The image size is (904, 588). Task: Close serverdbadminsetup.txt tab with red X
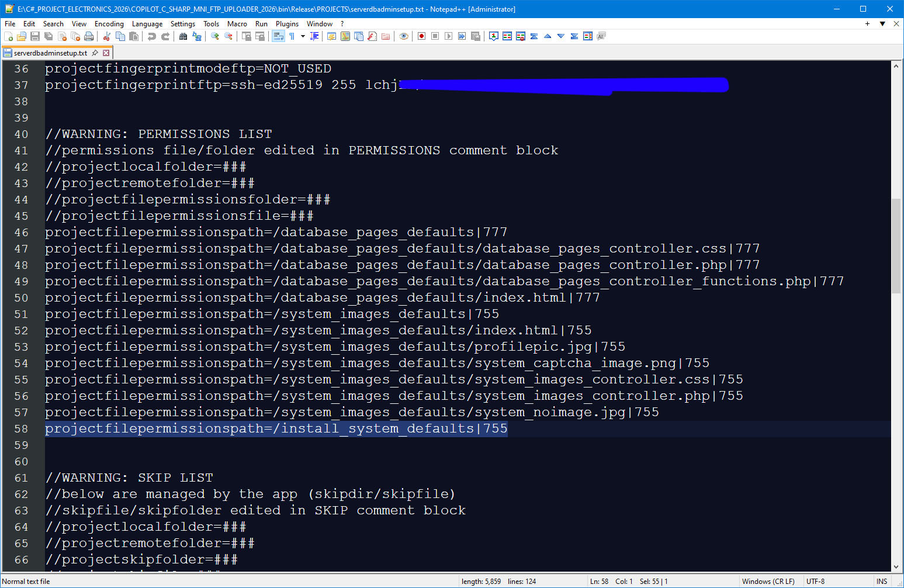(x=106, y=53)
